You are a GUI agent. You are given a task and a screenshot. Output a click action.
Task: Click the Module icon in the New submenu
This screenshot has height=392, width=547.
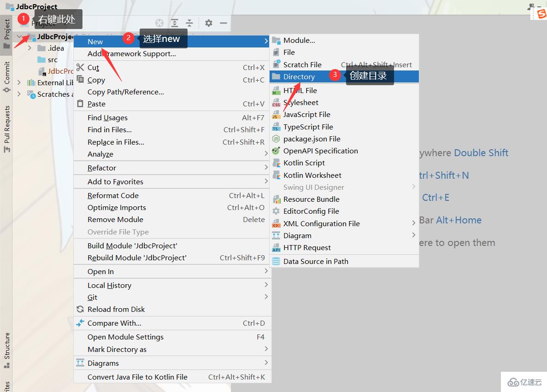coord(276,41)
